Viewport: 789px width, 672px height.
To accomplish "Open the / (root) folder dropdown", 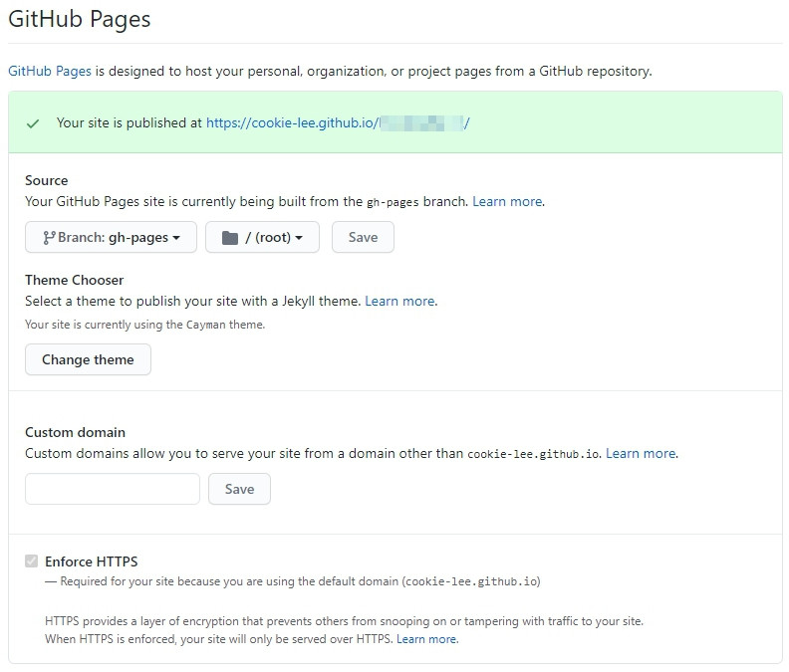I will pos(262,237).
